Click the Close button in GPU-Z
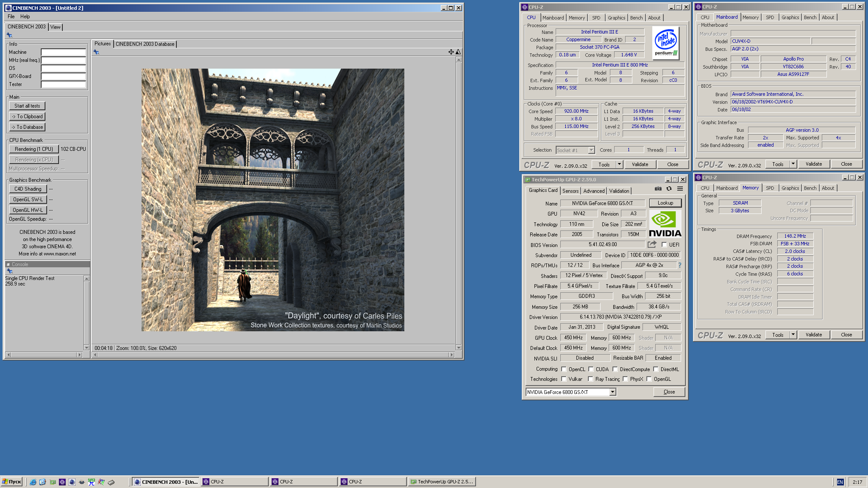The height and width of the screenshot is (488, 868). click(669, 392)
